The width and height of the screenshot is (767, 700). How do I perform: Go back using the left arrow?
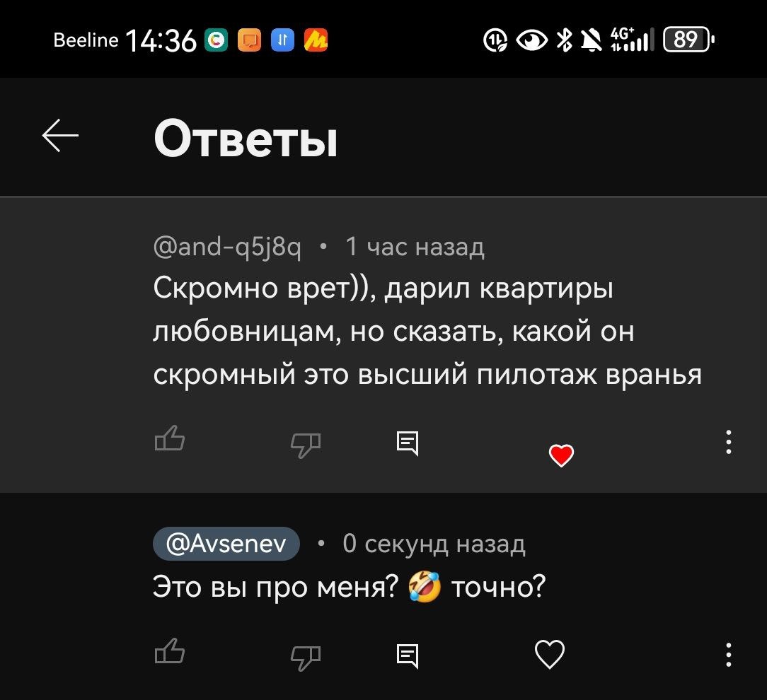click(x=60, y=136)
